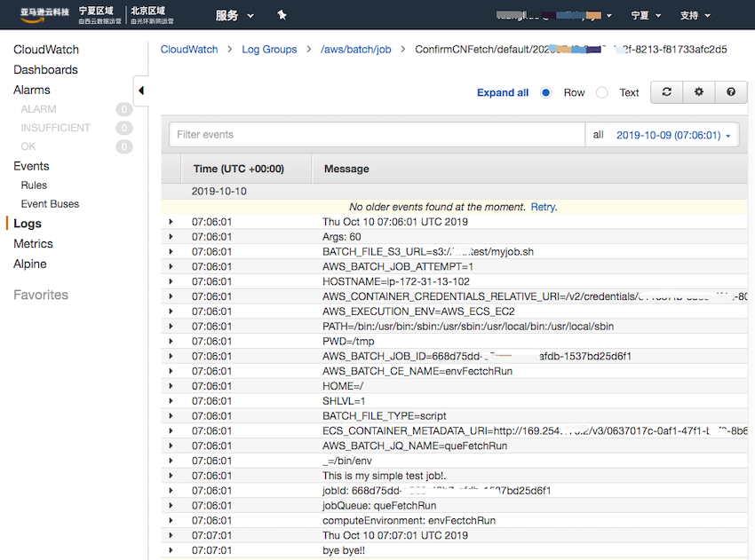
Task: Go to Log Groups breadcrumb link
Action: coord(269,50)
